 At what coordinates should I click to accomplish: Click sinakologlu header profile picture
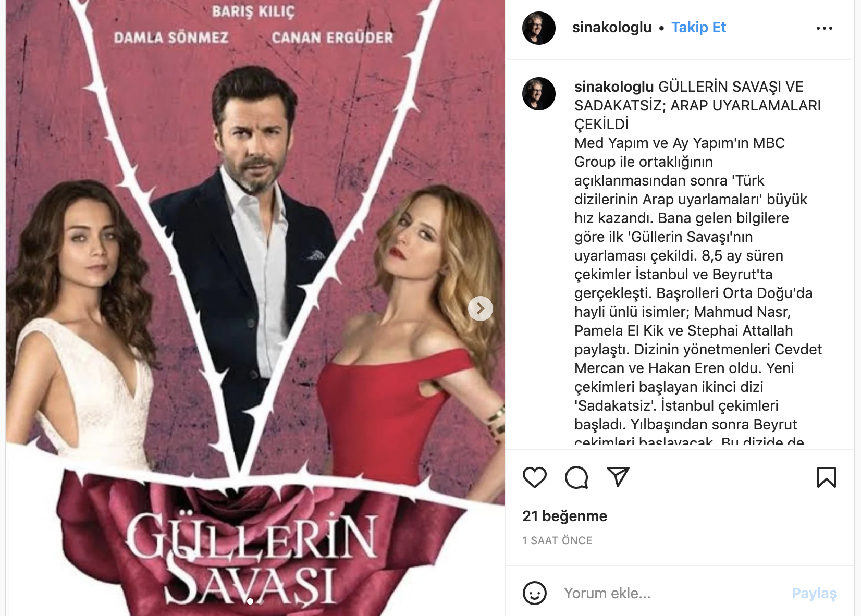(x=539, y=28)
